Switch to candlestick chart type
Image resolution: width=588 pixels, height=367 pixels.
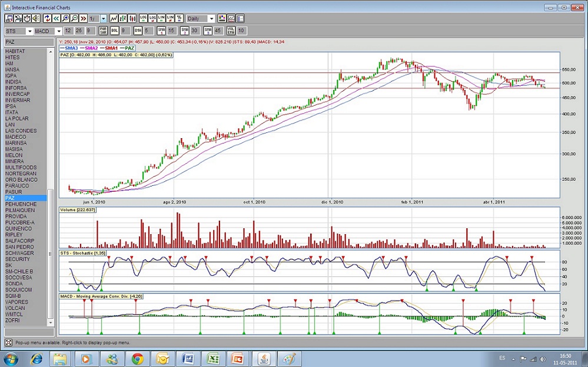(x=132, y=18)
